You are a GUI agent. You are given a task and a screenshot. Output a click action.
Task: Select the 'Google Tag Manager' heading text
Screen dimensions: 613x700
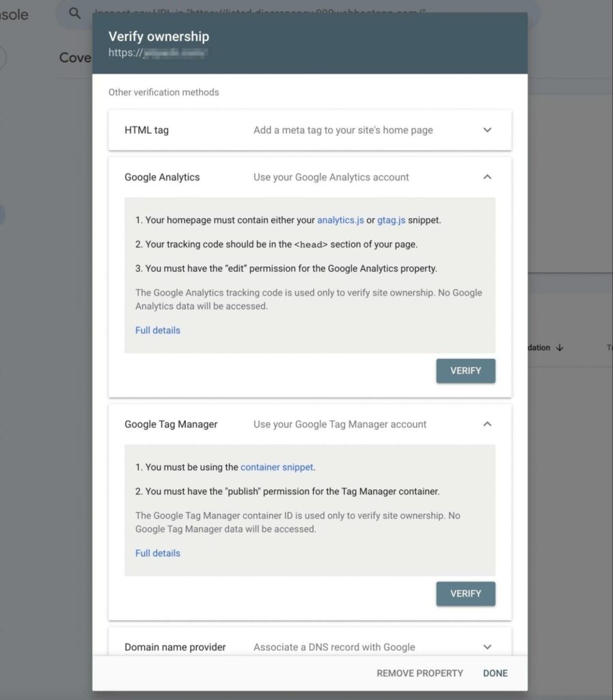(171, 424)
